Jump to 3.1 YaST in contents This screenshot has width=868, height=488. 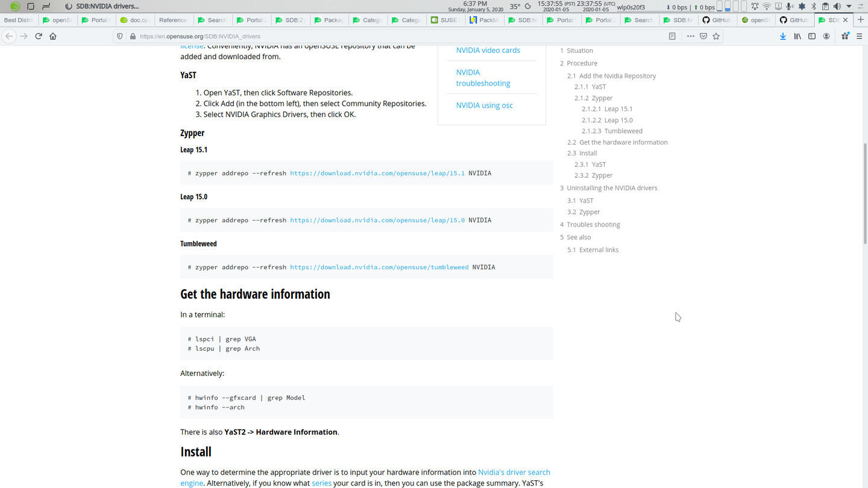pyautogui.click(x=580, y=201)
